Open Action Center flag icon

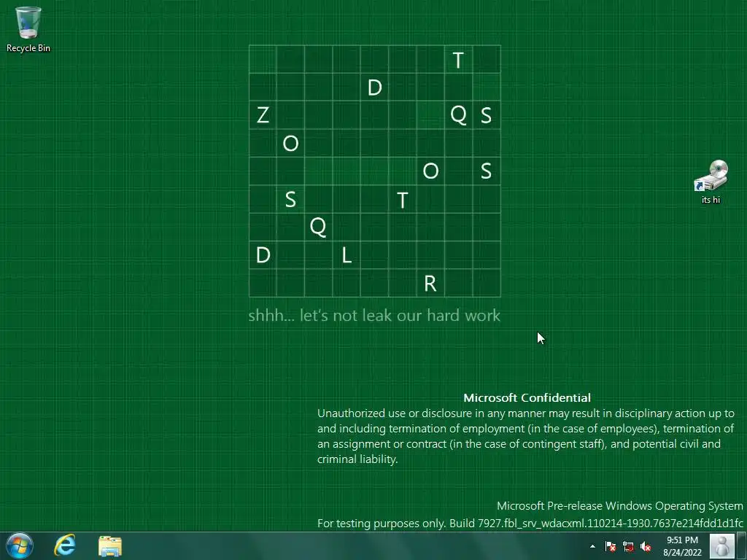611,546
